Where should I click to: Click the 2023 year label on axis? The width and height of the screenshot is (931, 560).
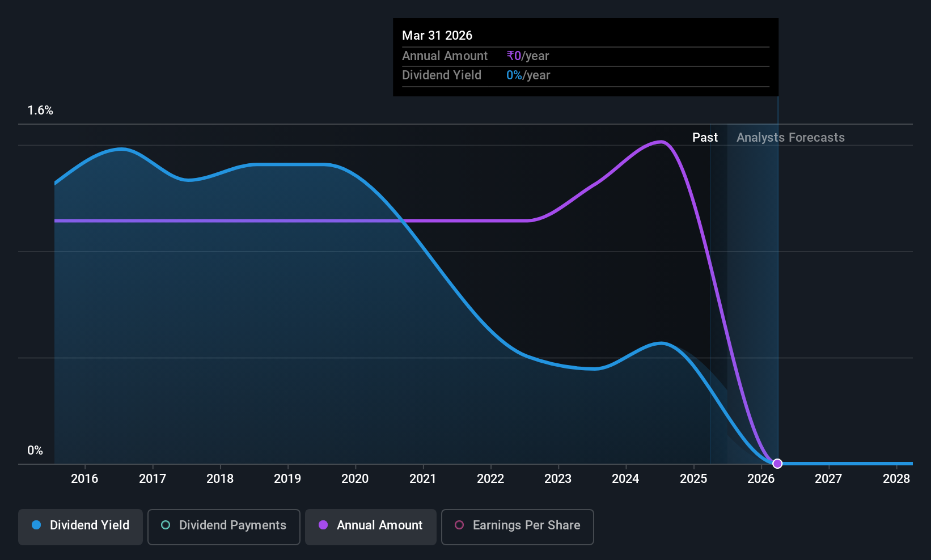click(558, 479)
